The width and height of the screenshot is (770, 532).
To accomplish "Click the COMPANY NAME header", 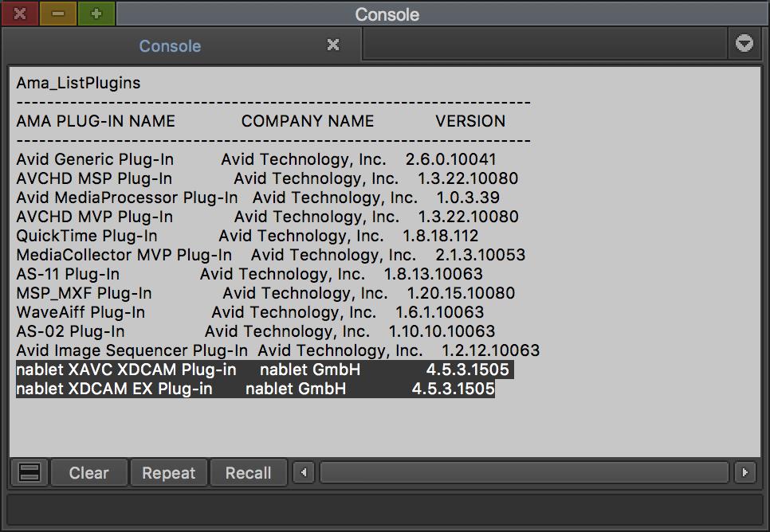I will point(308,121).
